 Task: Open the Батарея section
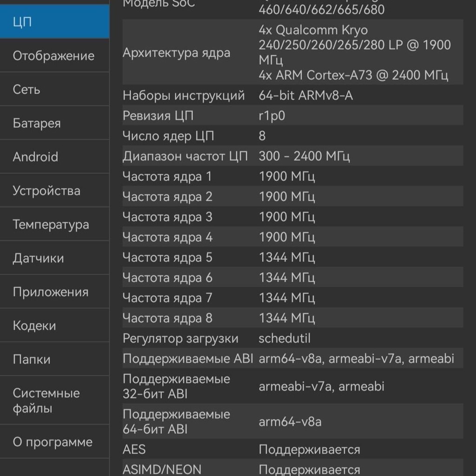point(55,123)
